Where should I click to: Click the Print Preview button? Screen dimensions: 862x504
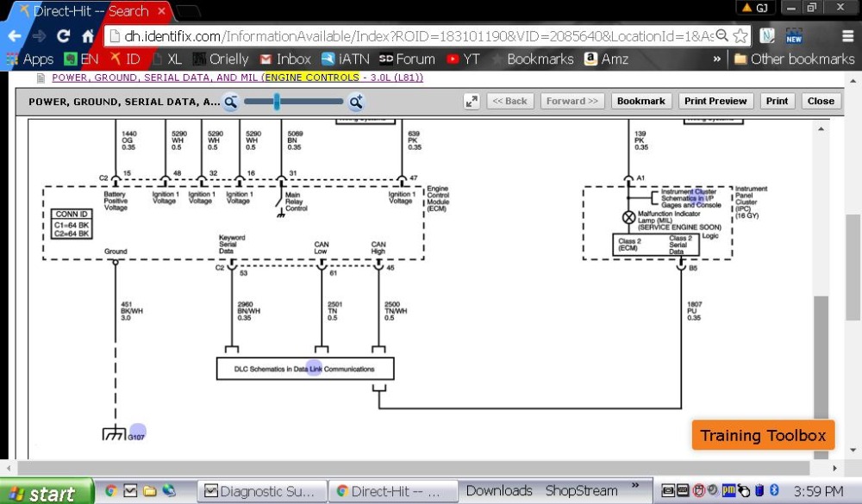click(715, 101)
